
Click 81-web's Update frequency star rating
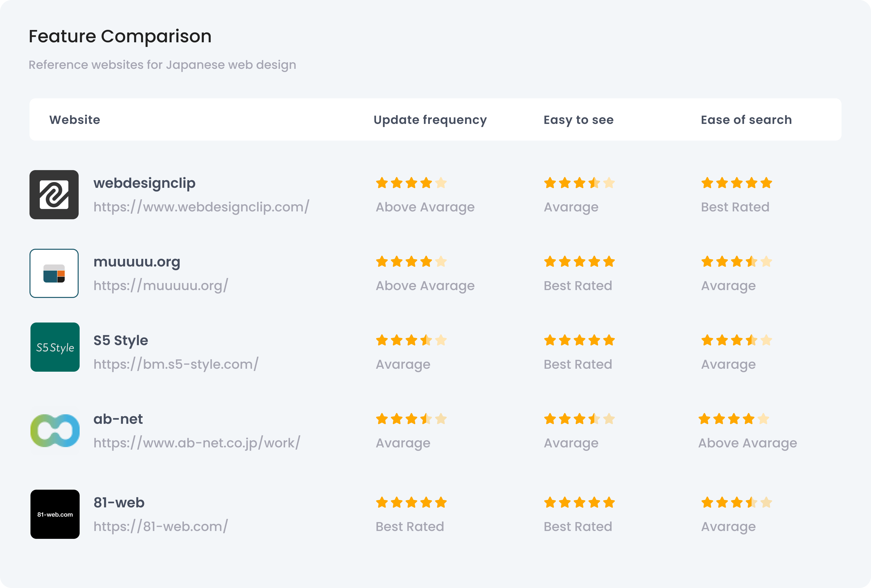pyautogui.click(x=411, y=502)
